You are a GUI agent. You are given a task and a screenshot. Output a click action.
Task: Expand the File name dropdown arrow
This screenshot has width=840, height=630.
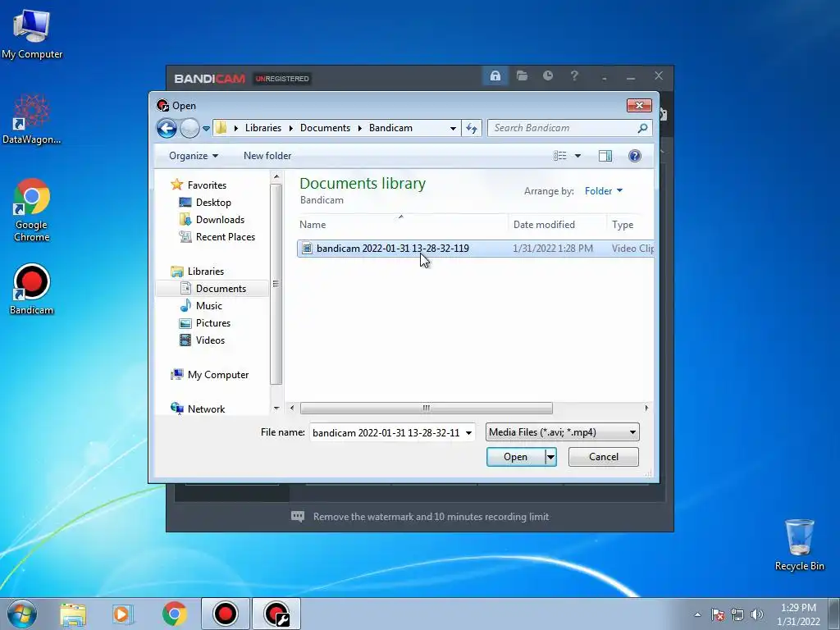468,433
